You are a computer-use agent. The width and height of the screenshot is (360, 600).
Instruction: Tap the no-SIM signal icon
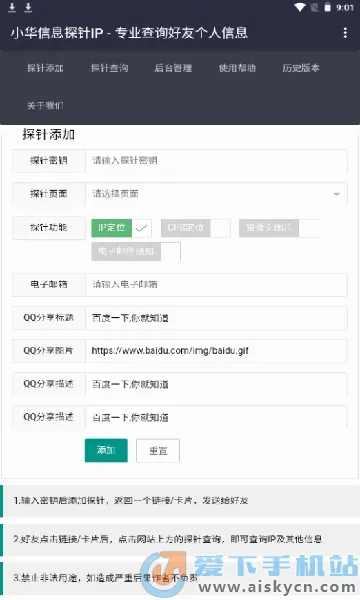[x=314, y=7]
